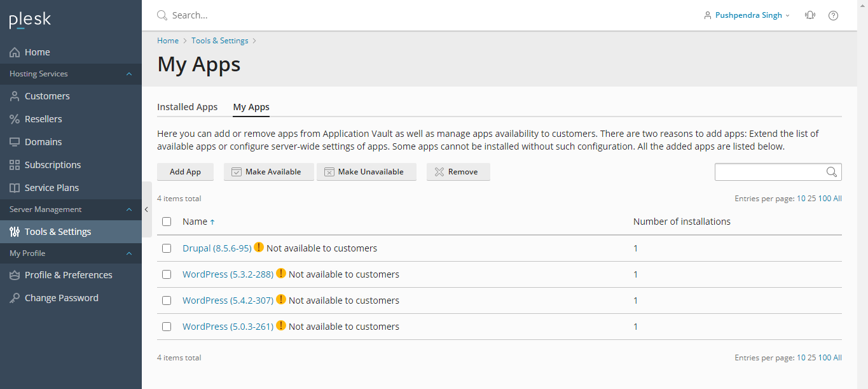Set top entries per page to 25
This screenshot has height=389, width=868.
[811, 199]
